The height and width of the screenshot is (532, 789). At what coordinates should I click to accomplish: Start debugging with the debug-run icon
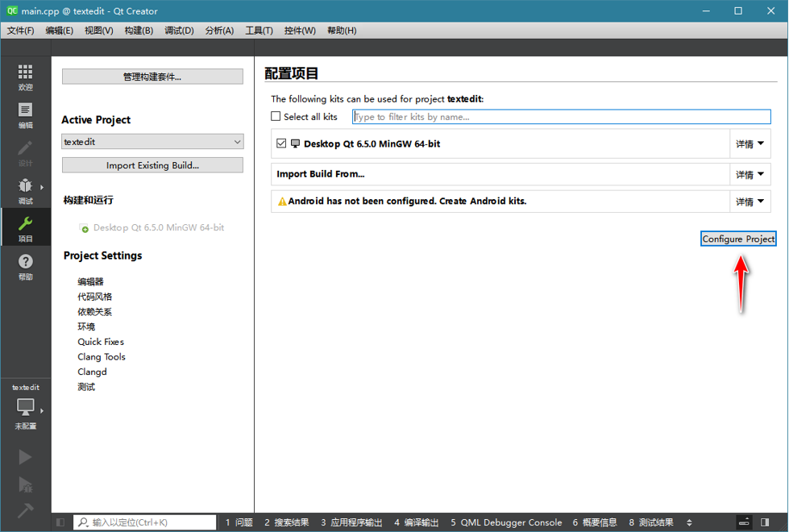(x=25, y=484)
